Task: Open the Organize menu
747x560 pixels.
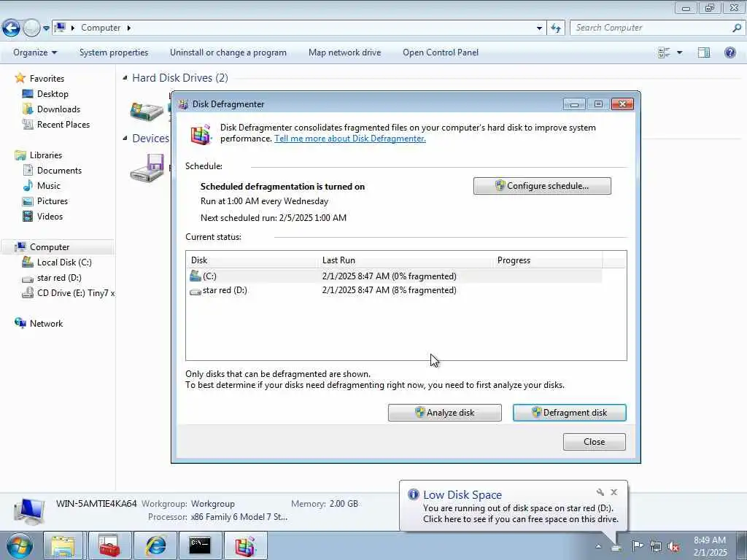Action: click(35, 52)
